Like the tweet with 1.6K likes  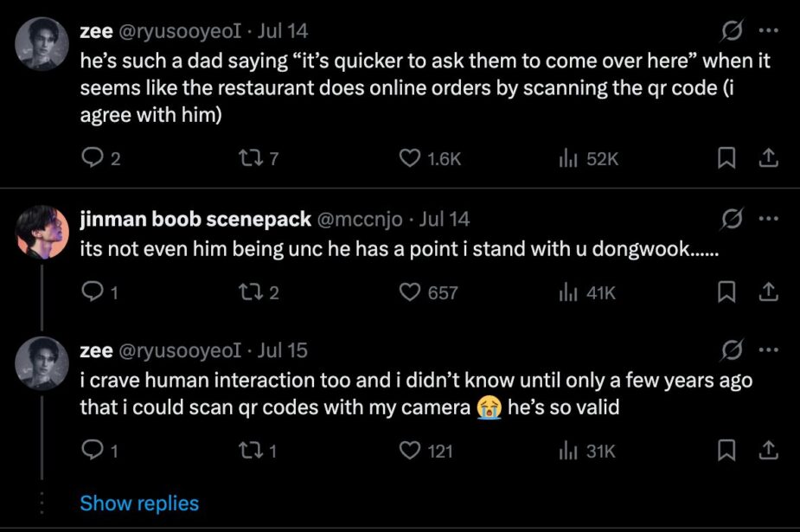pos(430,158)
